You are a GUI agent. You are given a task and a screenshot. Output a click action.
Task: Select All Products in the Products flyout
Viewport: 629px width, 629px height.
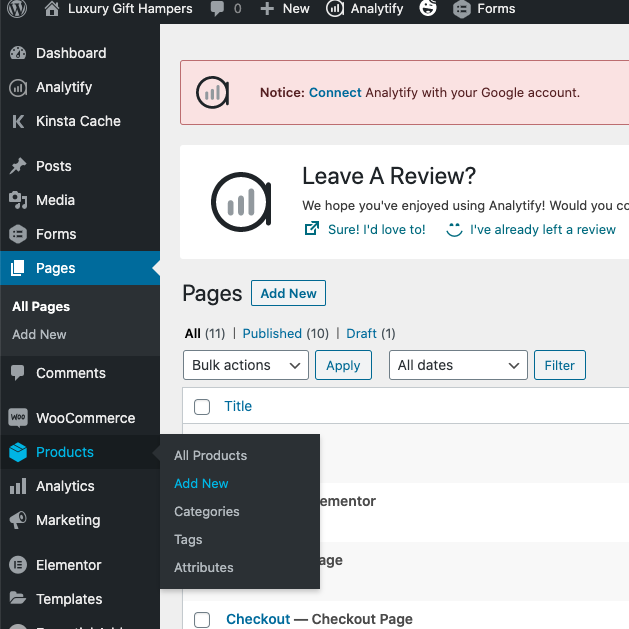[211, 455]
